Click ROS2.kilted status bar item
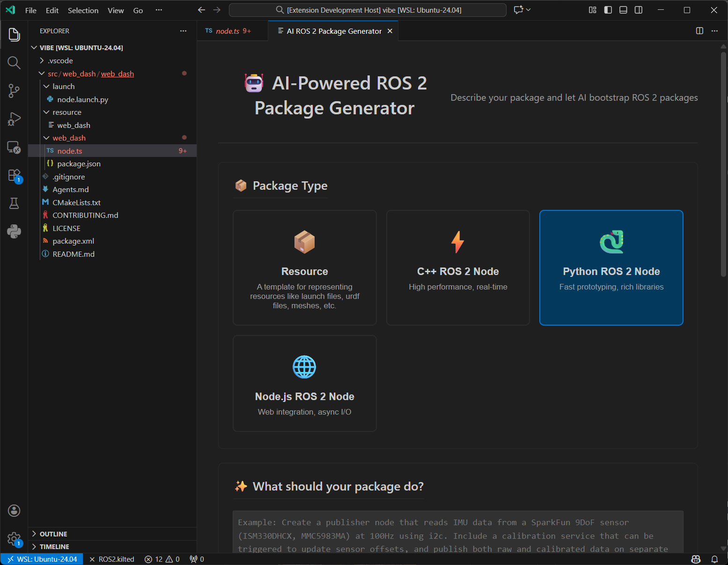The width and height of the screenshot is (728, 565). [112, 559]
